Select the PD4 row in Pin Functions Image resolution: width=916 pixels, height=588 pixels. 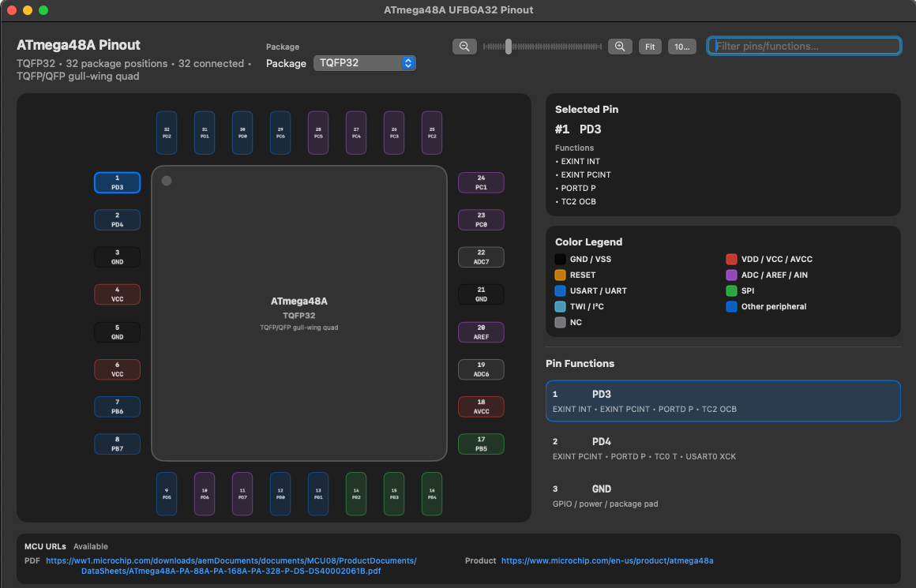click(x=723, y=448)
